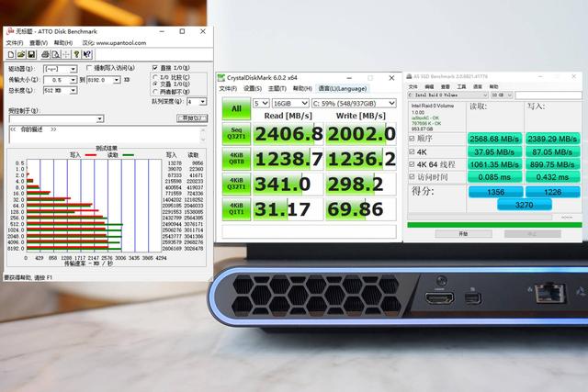Click the empty text field beside 10 GB dropdown
The image size is (588, 392).
(548, 95)
